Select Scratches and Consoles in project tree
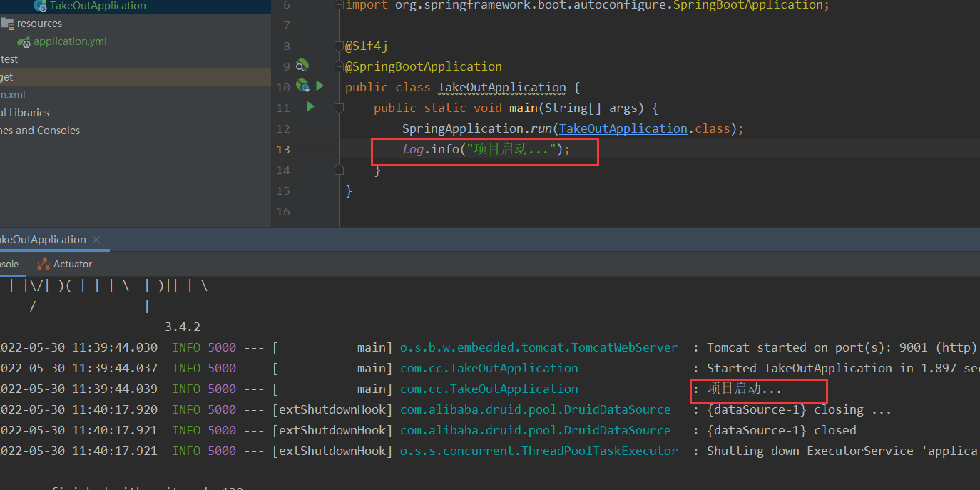The height and width of the screenshot is (490, 980). pos(40,131)
